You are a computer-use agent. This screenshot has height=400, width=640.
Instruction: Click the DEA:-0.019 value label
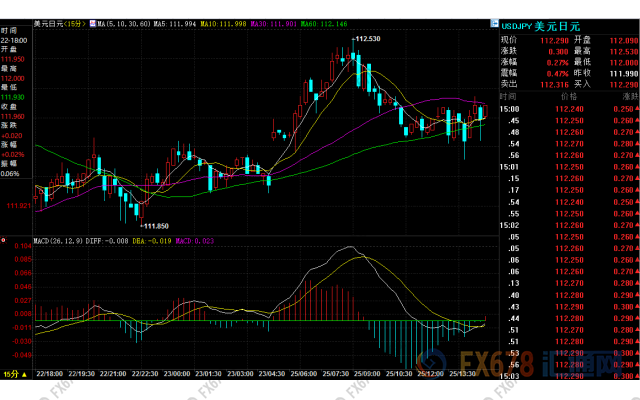152,241
